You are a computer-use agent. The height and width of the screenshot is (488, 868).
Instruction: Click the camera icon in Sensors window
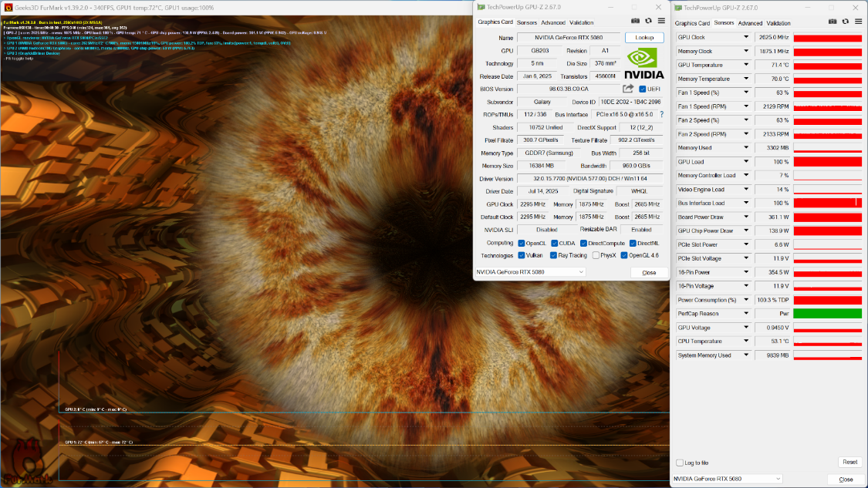832,22
